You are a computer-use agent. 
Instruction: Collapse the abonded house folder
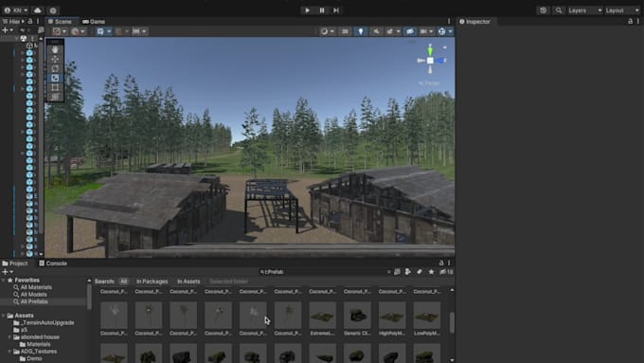coord(9,337)
